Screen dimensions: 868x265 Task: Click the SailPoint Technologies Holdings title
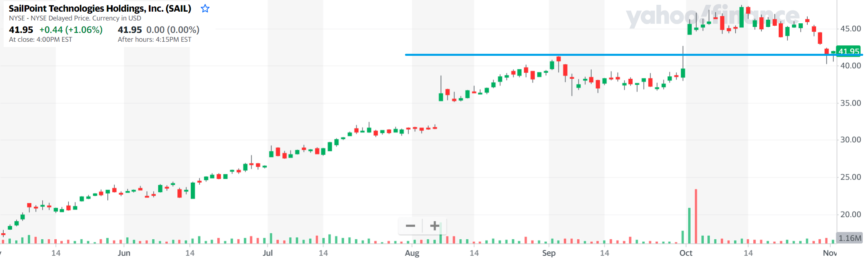click(100, 8)
